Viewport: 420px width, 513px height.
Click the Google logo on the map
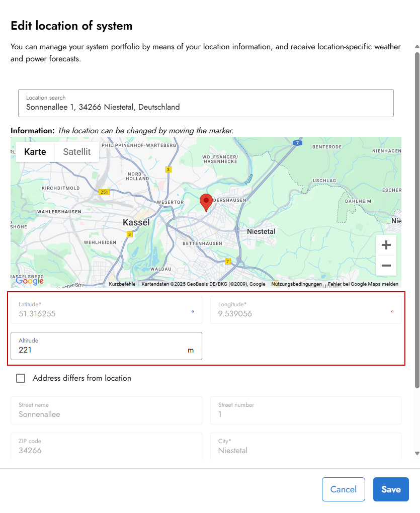pos(29,281)
